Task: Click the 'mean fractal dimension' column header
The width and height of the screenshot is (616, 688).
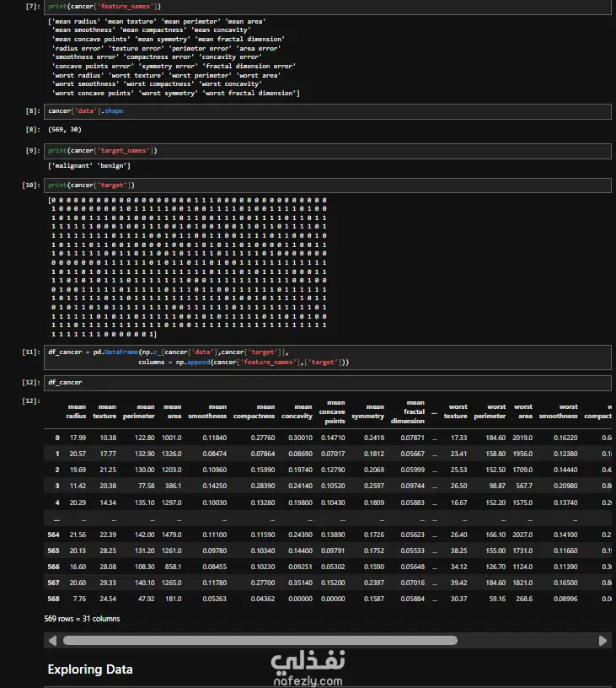Action: tap(408, 411)
